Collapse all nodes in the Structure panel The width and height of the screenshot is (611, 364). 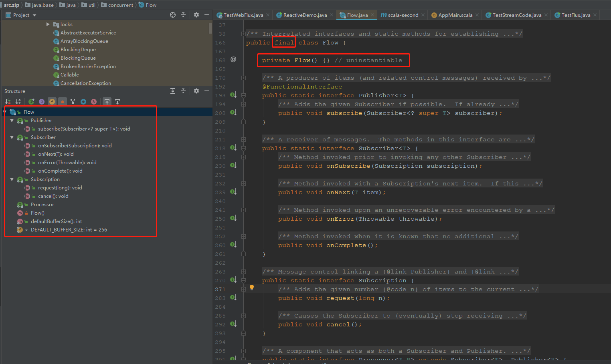coord(183,91)
